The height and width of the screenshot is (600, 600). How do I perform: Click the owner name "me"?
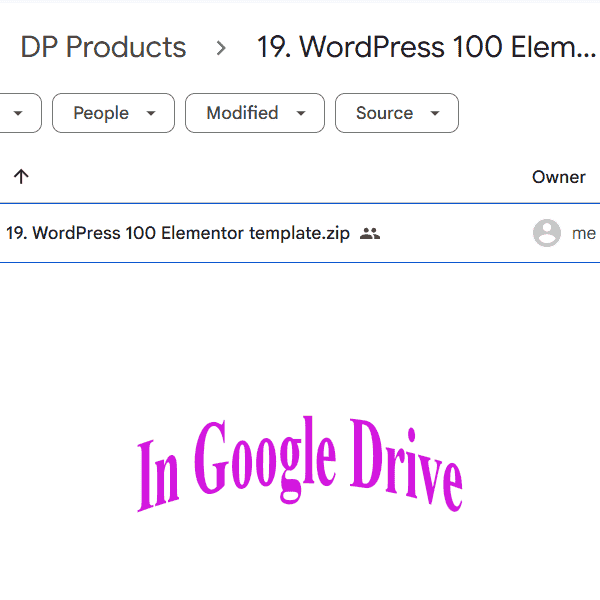point(584,233)
